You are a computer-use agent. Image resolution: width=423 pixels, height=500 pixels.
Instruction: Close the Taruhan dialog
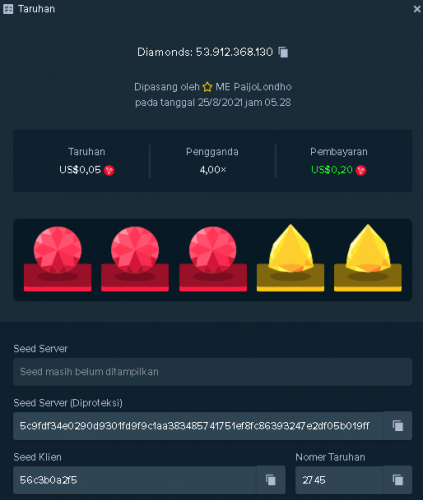click(417, 9)
